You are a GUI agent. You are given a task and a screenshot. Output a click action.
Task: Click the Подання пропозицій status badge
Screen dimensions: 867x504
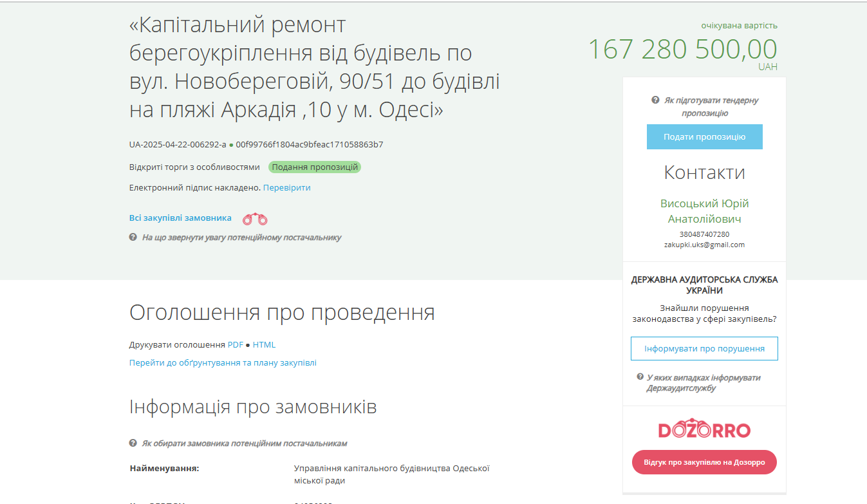pos(315,167)
